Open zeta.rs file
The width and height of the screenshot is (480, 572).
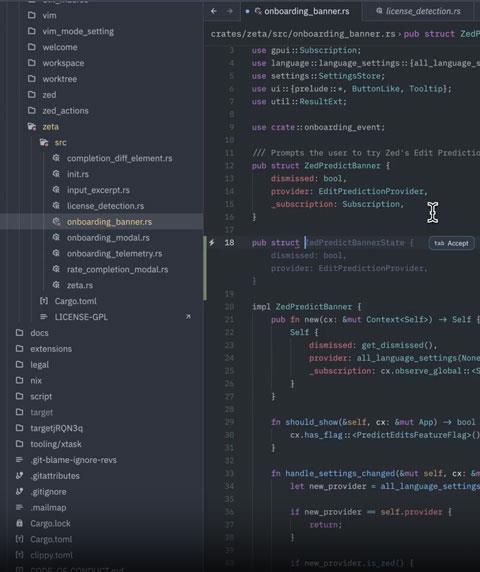(80, 285)
